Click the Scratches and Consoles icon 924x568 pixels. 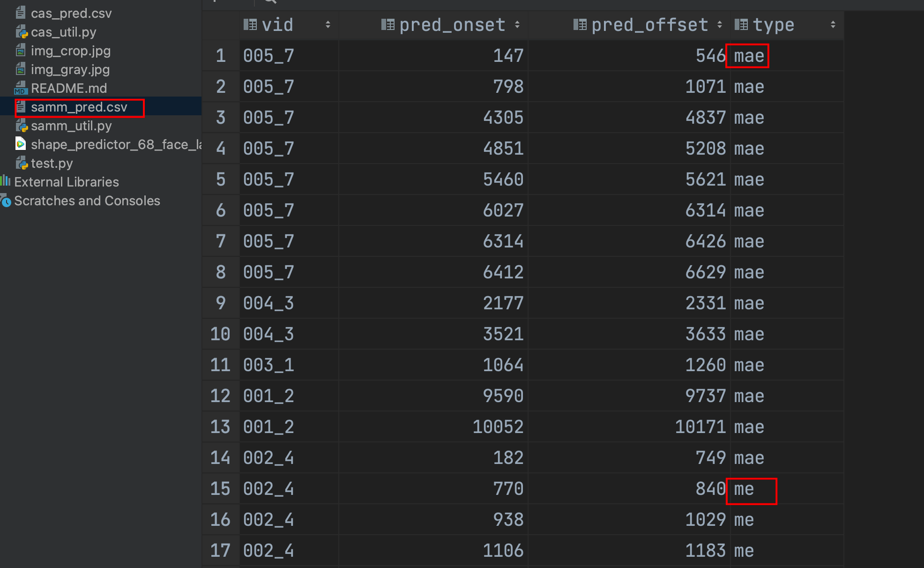pos(6,201)
